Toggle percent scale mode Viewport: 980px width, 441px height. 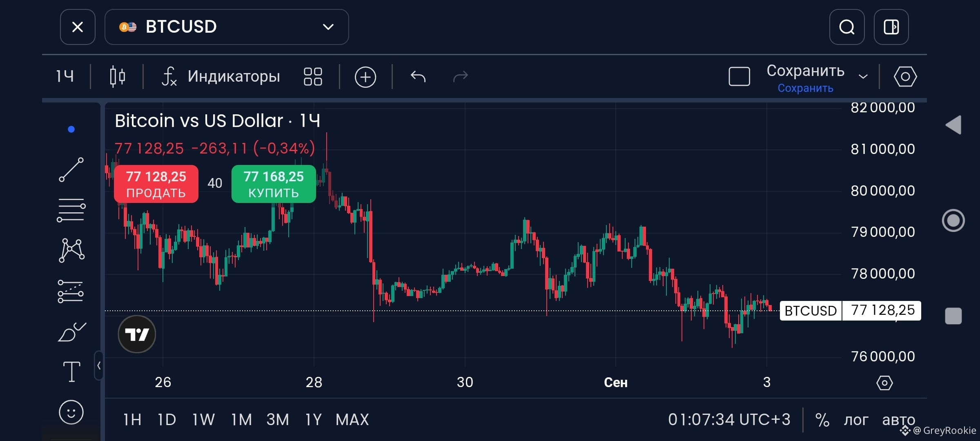(822, 420)
